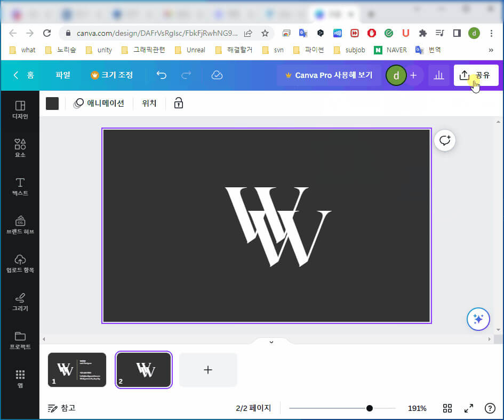Undo the last action
504x420 pixels.
(162, 75)
